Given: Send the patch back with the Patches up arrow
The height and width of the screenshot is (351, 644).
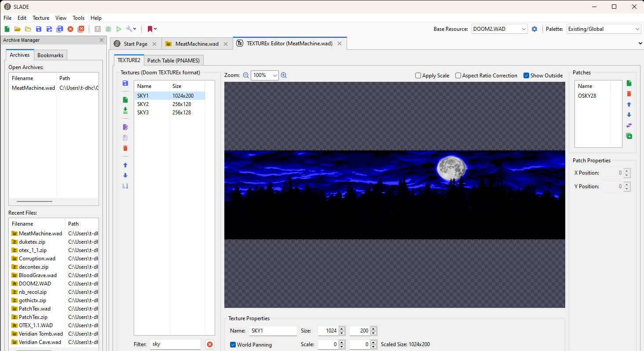Looking at the screenshot, I should click(629, 104).
